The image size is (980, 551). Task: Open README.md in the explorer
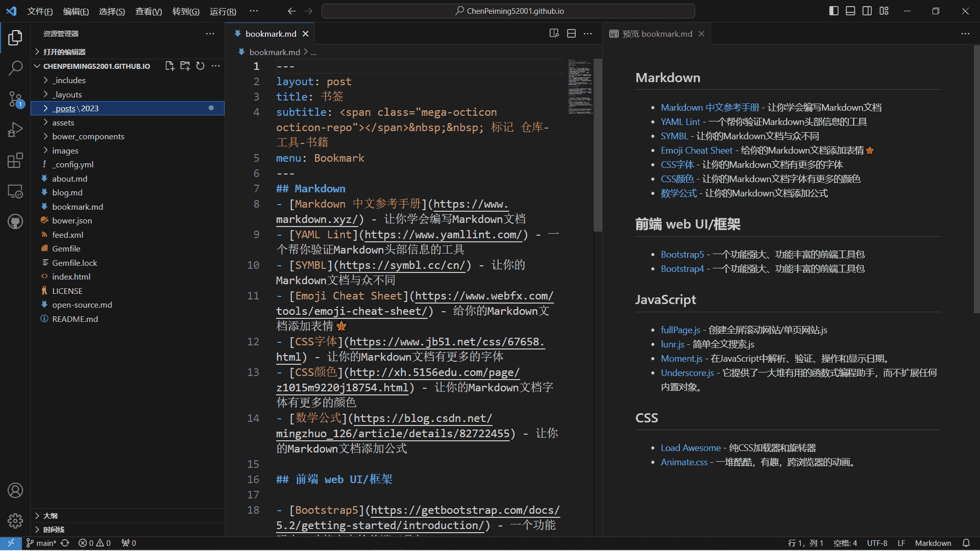tap(128, 319)
